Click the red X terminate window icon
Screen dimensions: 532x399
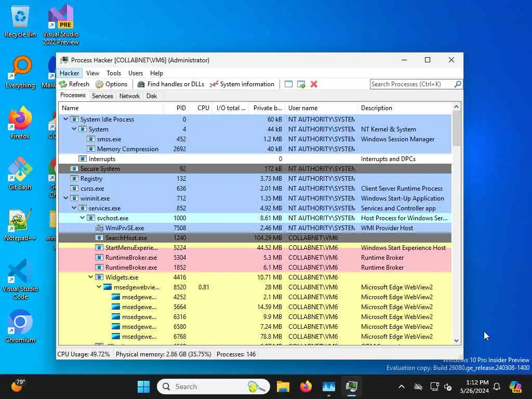point(314,84)
